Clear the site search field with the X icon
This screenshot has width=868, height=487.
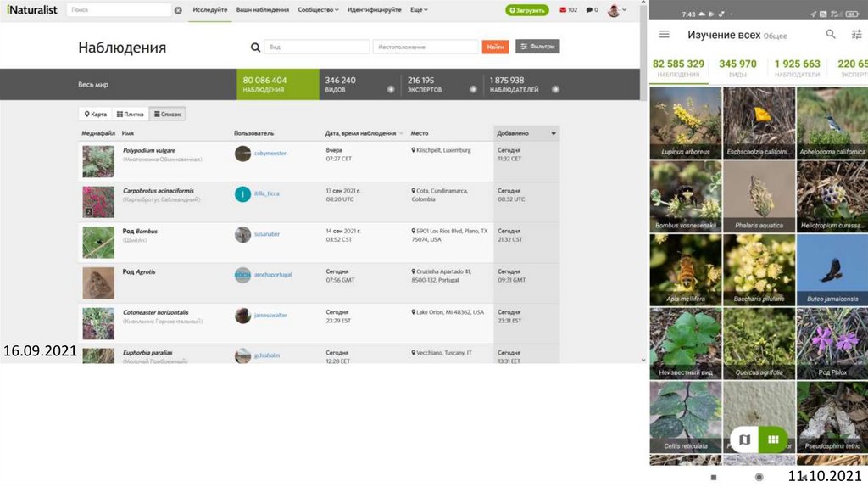tap(178, 10)
